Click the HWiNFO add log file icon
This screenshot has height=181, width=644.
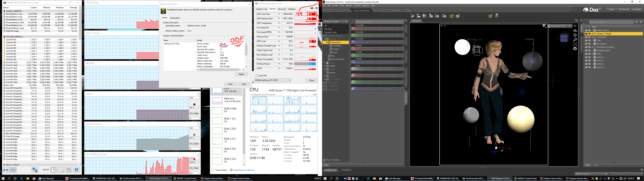[x=61, y=170]
